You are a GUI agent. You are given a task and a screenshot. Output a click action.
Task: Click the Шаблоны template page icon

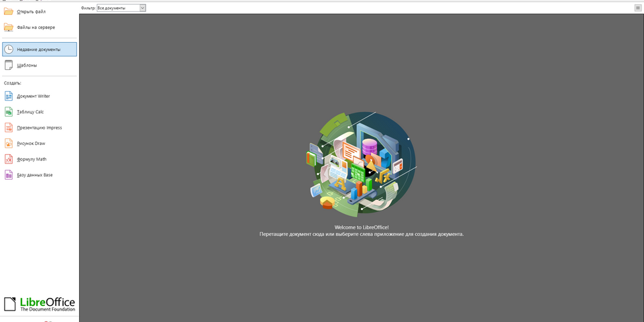coord(9,65)
